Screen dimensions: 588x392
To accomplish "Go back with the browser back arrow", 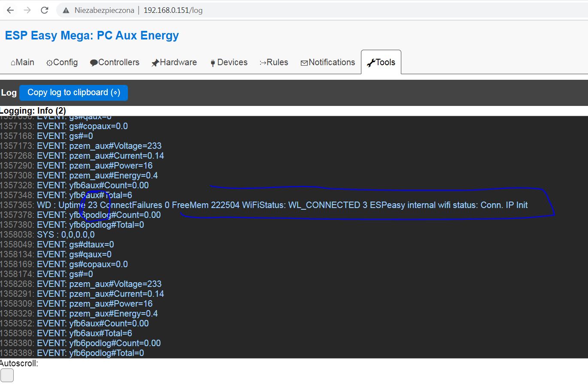I will 10,10.
